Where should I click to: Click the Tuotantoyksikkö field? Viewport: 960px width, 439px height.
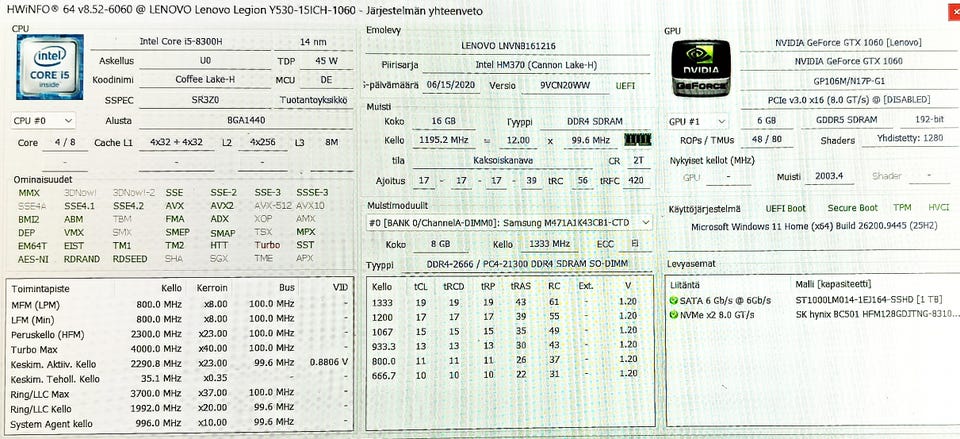point(313,100)
